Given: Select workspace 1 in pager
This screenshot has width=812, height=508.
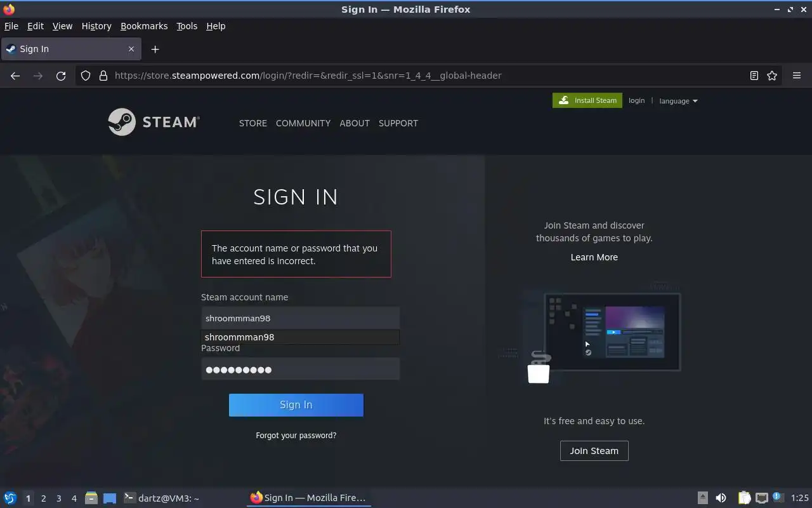Looking at the screenshot, I should click(x=28, y=498).
